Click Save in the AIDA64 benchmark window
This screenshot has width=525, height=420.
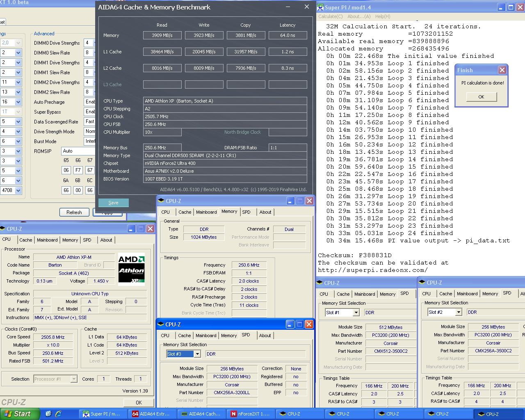click(114, 203)
